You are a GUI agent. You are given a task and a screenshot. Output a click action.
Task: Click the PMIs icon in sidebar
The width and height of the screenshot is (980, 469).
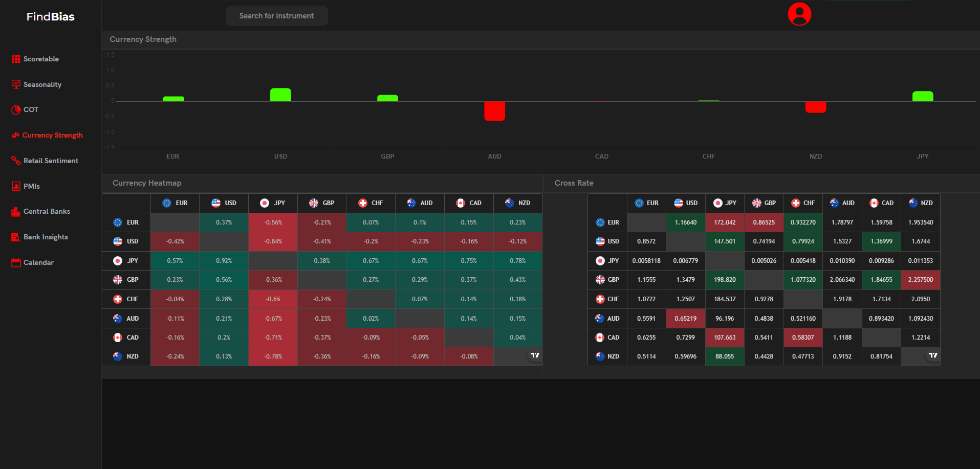coord(16,186)
